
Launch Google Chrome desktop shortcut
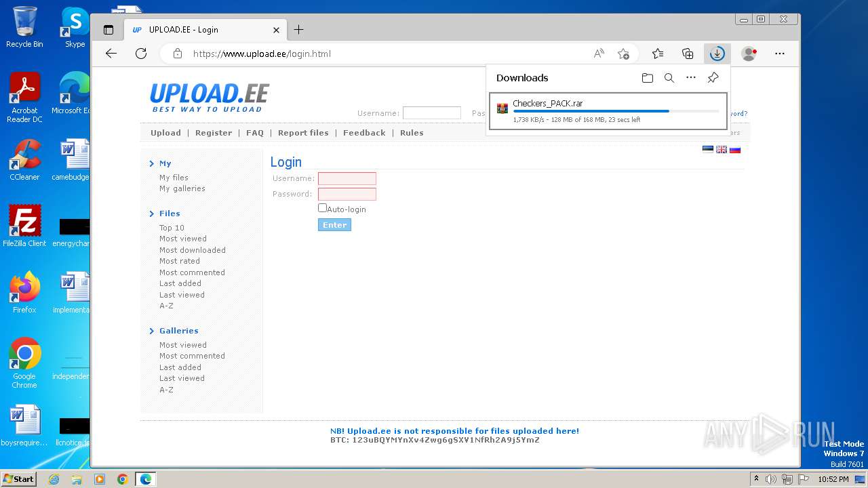click(24, 363)
